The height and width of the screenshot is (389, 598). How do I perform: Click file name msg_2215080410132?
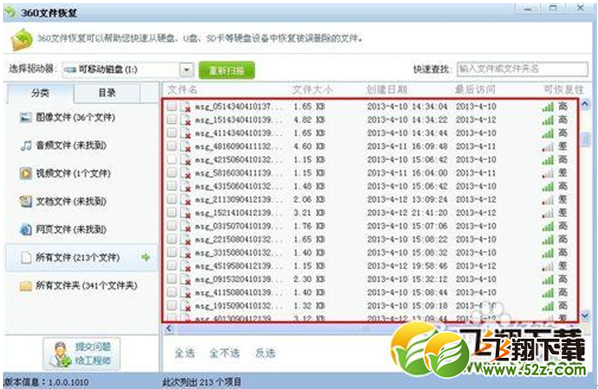point(239,240)
